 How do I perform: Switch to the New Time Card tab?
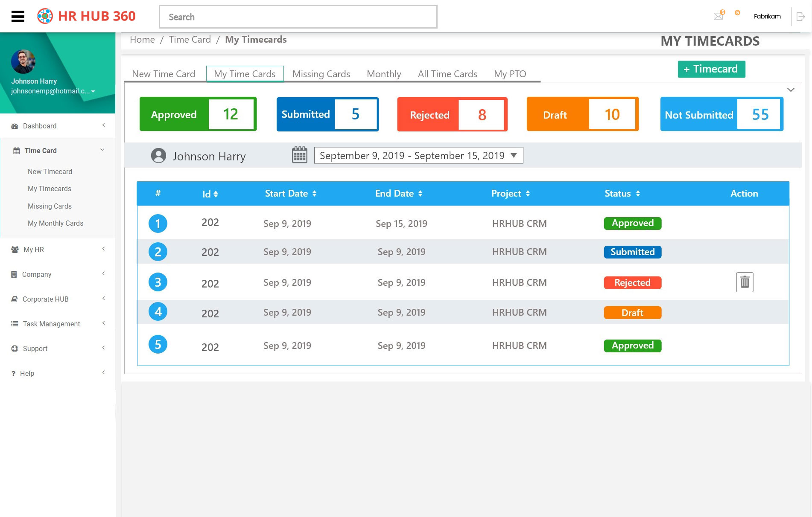[164, 74]
